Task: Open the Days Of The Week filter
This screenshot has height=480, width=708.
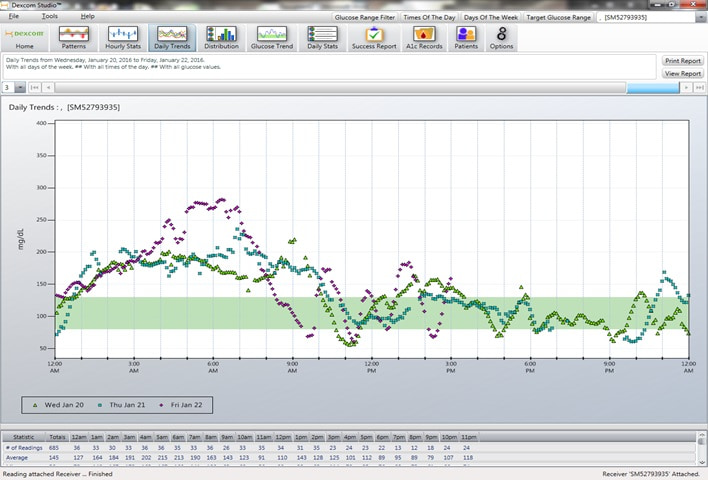Action: (x=490, y=17)
